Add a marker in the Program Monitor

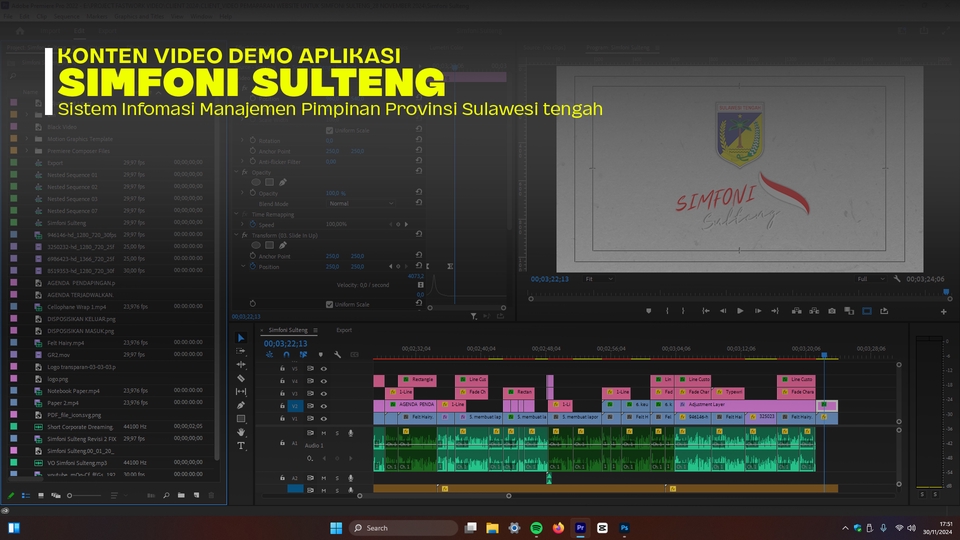[648, 311]
